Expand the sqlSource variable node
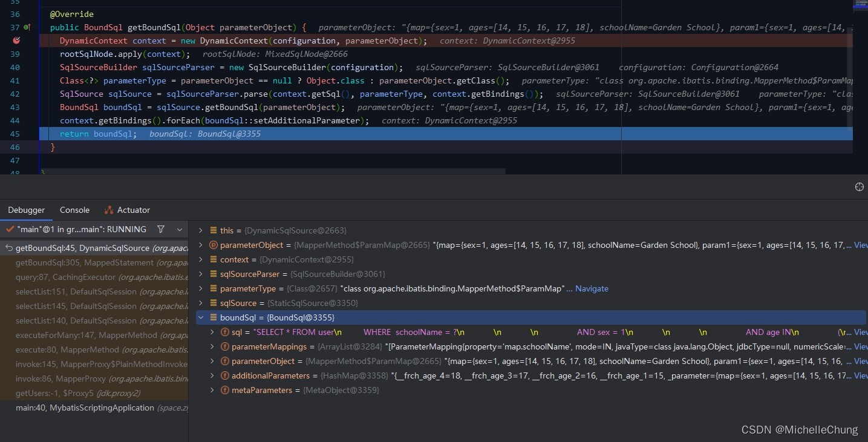Image resolution: width=868 pixels, height=442 pixels. point(201,303)
